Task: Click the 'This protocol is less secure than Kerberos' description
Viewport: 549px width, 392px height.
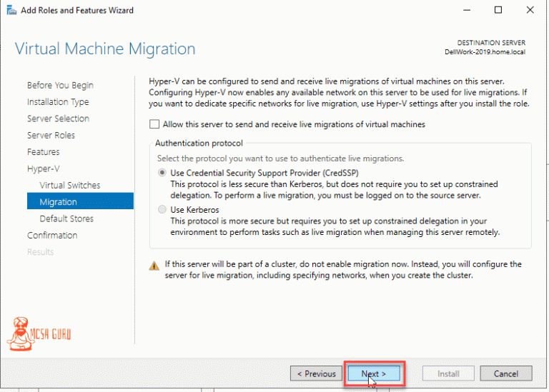Action: [334, 190]
